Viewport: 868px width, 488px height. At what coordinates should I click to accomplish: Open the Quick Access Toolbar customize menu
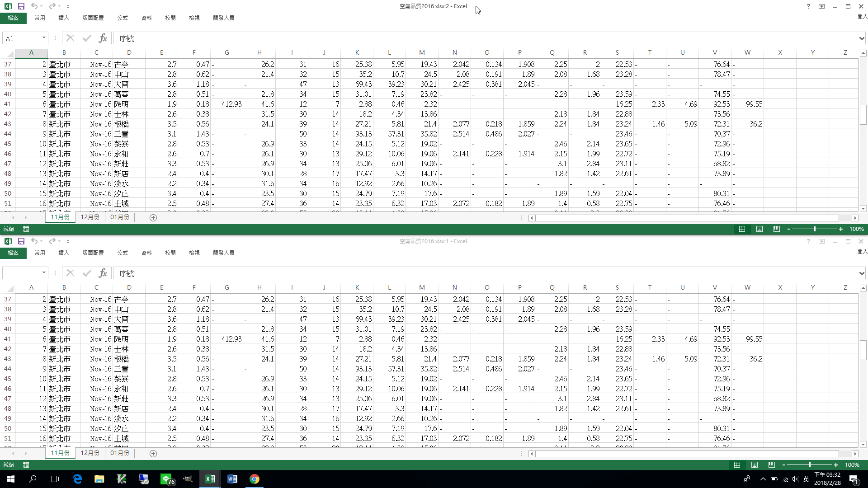(x=68, y=6)
